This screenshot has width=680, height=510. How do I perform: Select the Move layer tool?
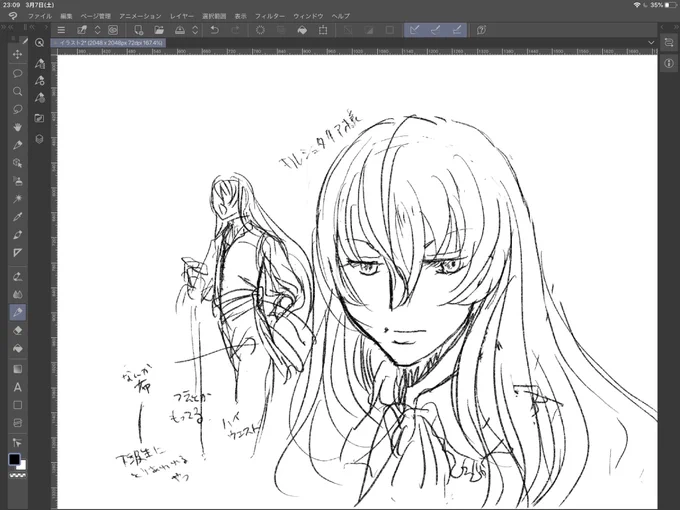(17, 55)
